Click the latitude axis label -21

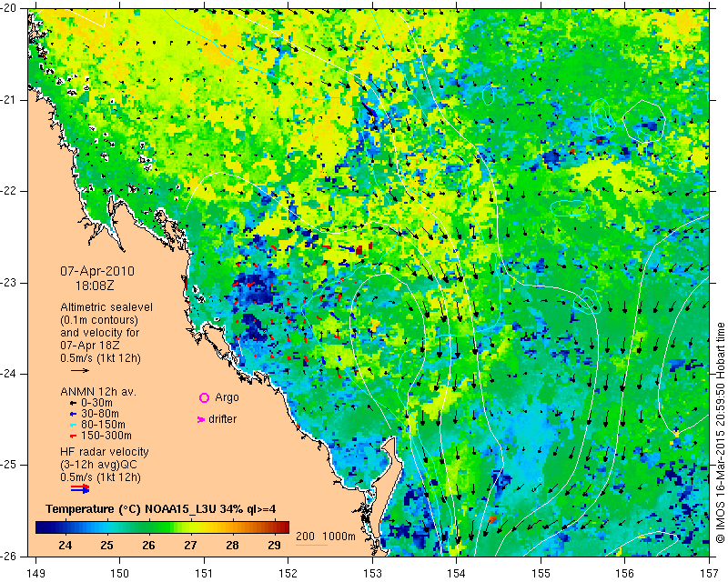(x=8, y=100)
